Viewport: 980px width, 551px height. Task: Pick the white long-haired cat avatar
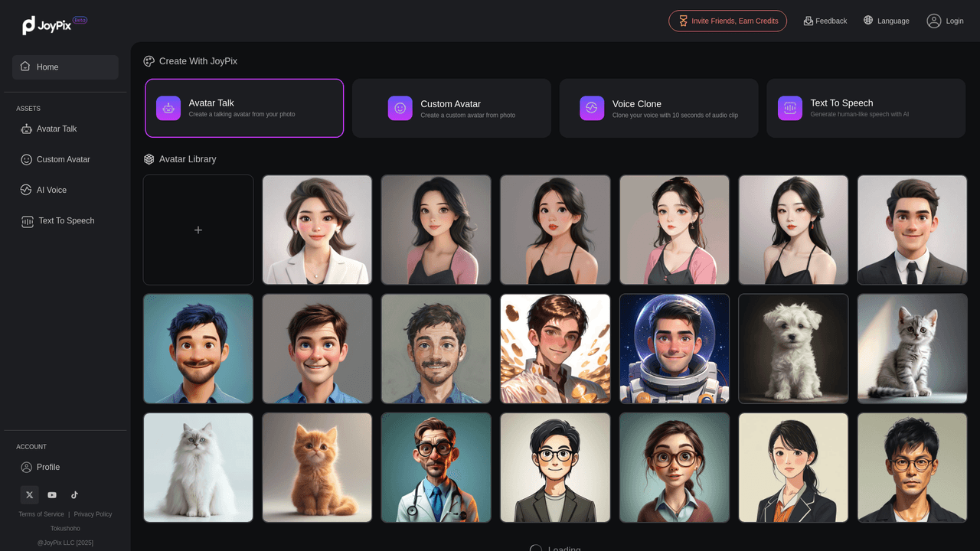(198, 468)
